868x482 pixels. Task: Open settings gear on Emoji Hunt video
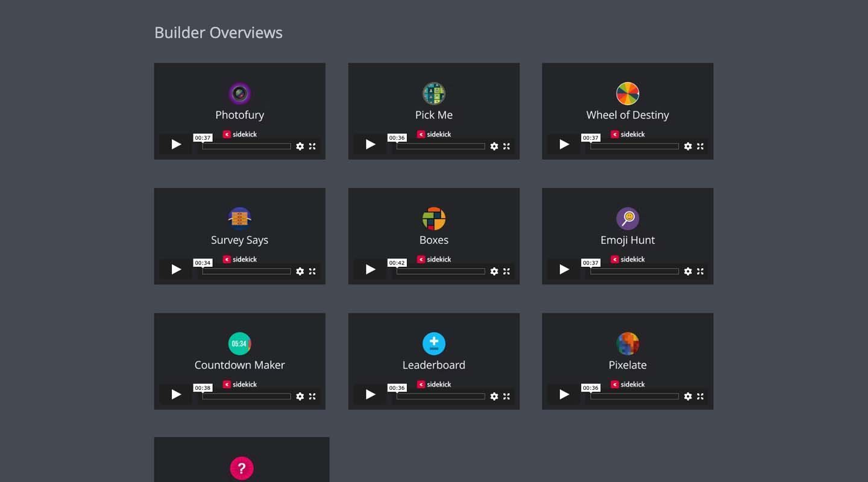click(x=688, y=272)
